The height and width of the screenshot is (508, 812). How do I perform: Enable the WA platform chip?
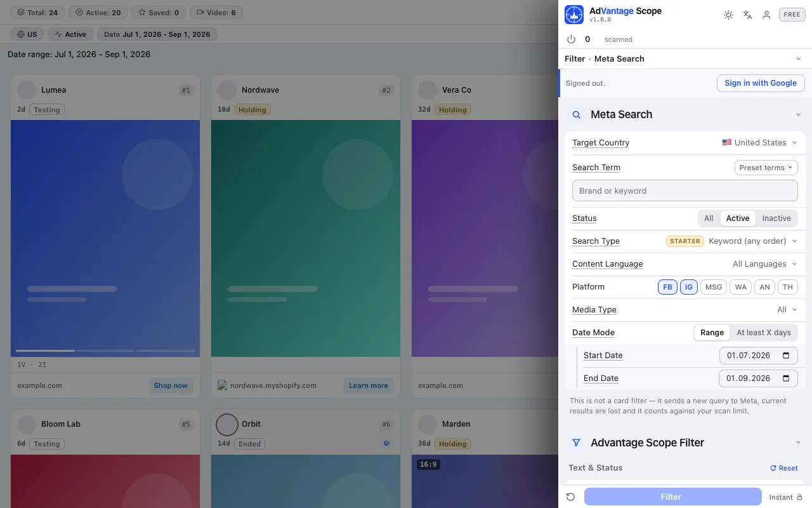pyautogui.click(x=741, y=287)
